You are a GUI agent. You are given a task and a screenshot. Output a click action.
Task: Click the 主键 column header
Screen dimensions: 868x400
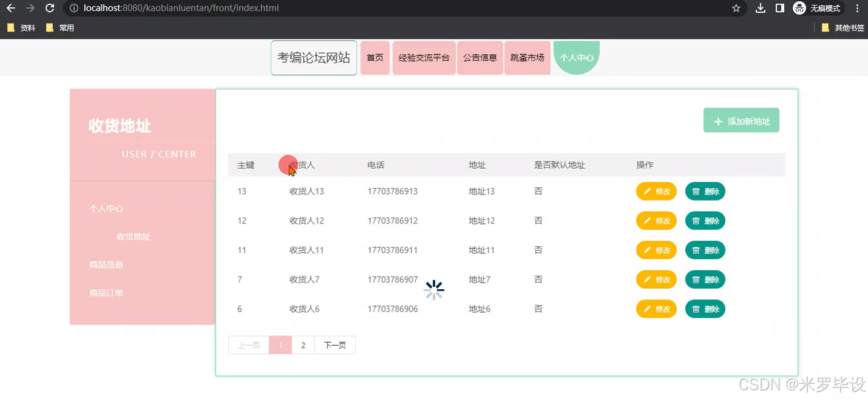246,165
